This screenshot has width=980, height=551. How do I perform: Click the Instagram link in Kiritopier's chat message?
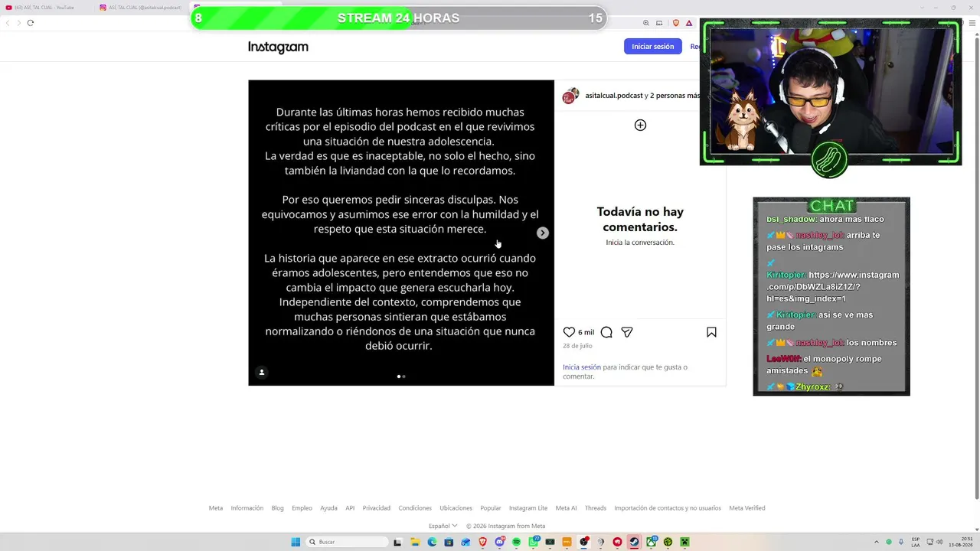pyautogui.click(x=833, y=286)
